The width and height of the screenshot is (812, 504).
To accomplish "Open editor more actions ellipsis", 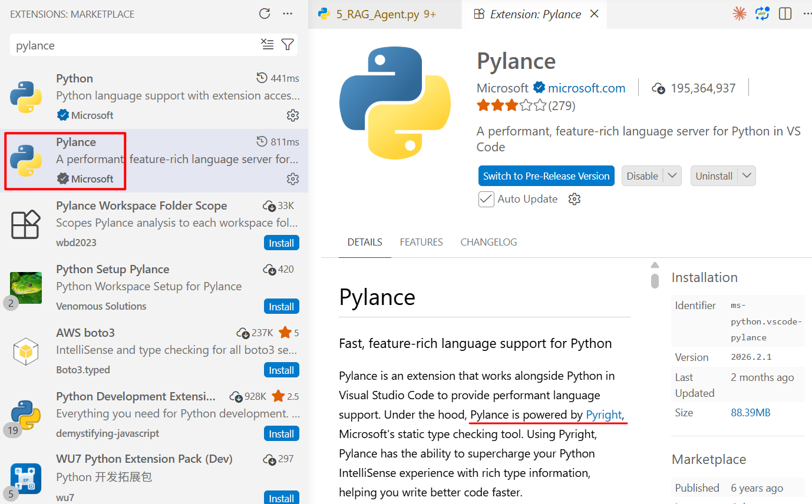I will click(807, 14).
